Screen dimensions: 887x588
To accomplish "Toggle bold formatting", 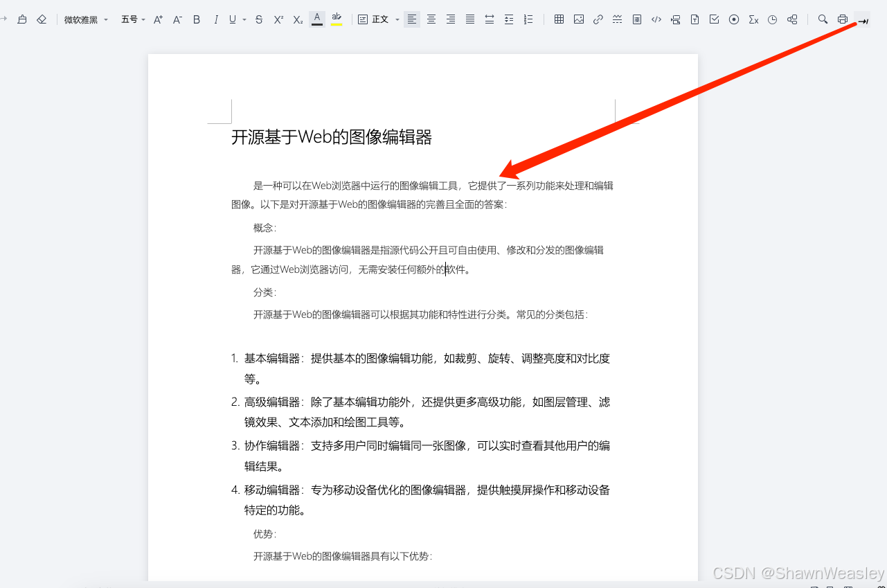I will pyautogui.click(x=197, y=19).
